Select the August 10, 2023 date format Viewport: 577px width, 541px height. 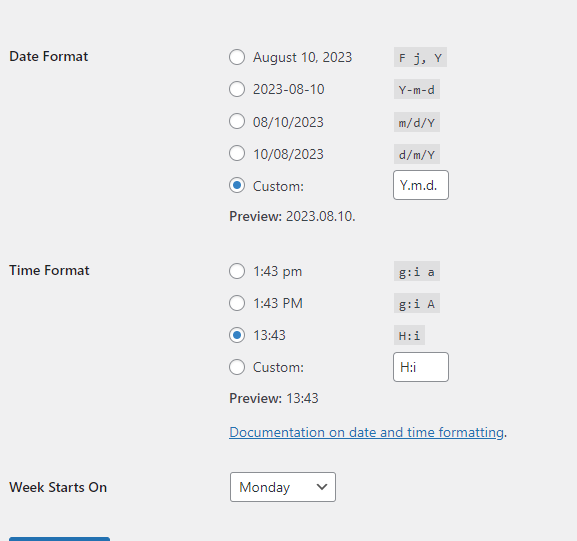click(237, 57)
